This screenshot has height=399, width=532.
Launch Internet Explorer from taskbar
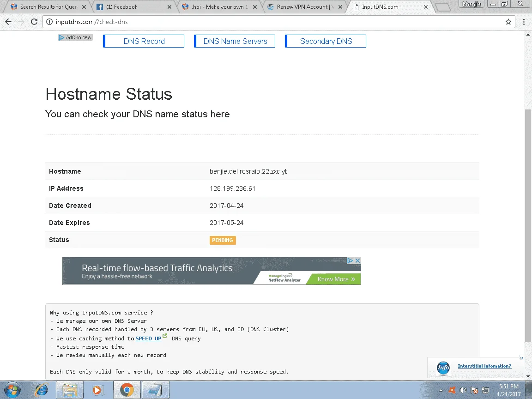42,390
